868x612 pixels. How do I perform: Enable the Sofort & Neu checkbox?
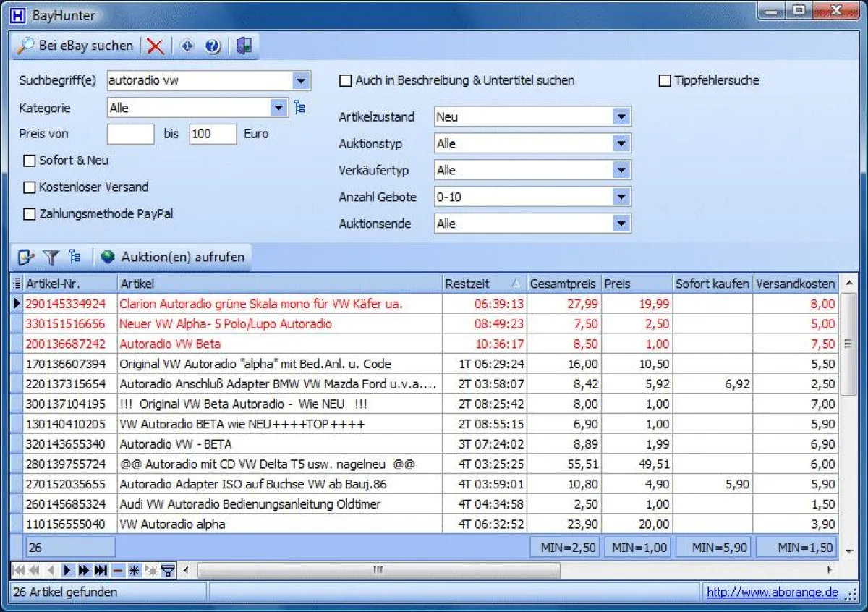click(30, 161)
